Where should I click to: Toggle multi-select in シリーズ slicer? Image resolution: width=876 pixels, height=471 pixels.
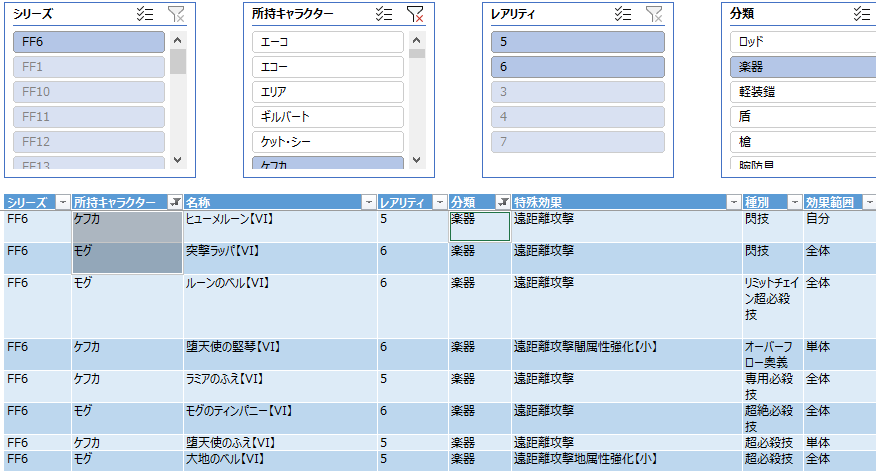[x=145, y=14]
